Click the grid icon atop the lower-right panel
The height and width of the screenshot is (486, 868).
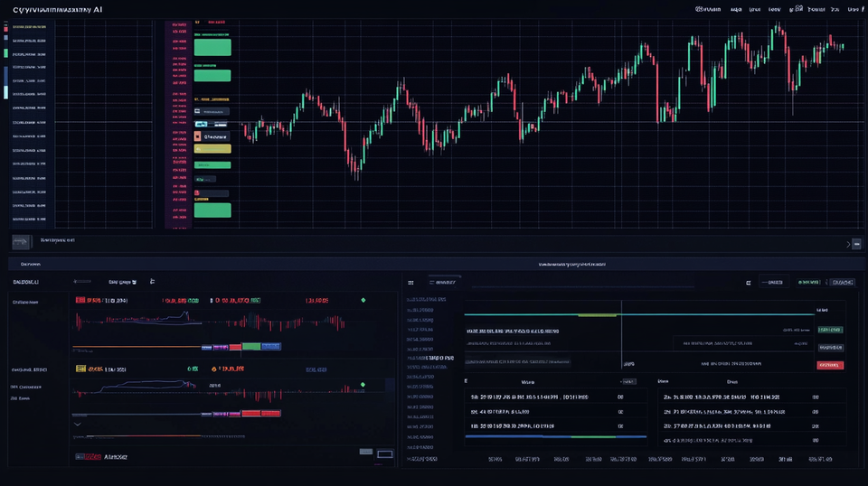410,282
